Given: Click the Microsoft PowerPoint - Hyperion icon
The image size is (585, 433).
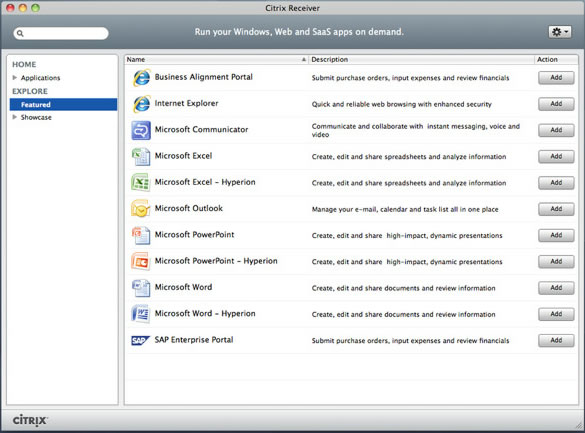Looking at the screenshot, I should [x=140, y=261].
